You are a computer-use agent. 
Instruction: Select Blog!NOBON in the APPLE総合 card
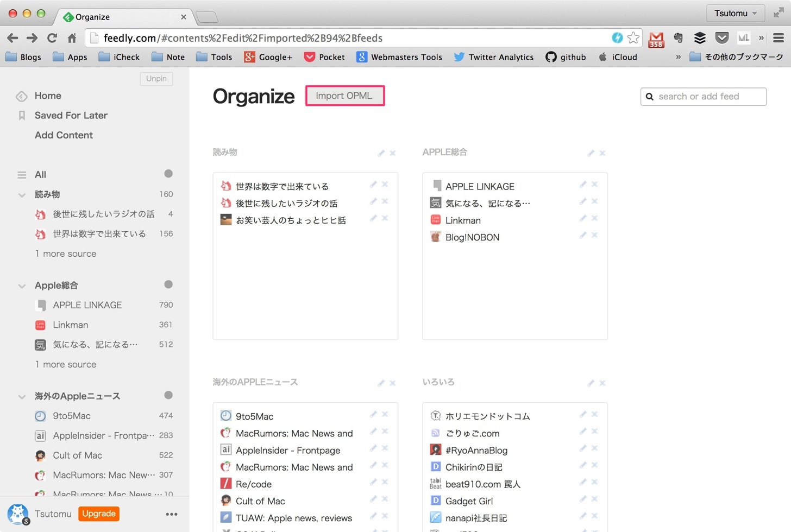click(472, 237)
